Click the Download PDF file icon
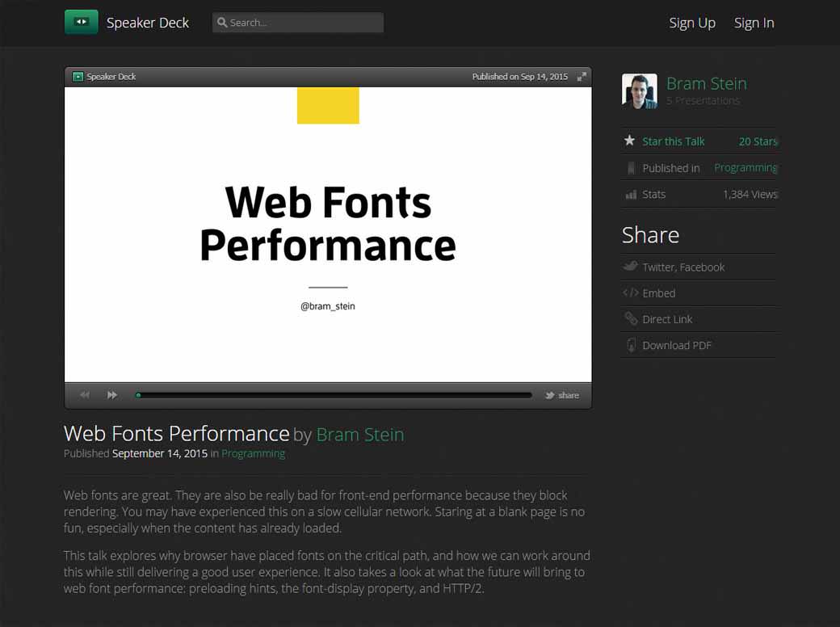This screenshot has width=840, height=627. coord(631,345)
